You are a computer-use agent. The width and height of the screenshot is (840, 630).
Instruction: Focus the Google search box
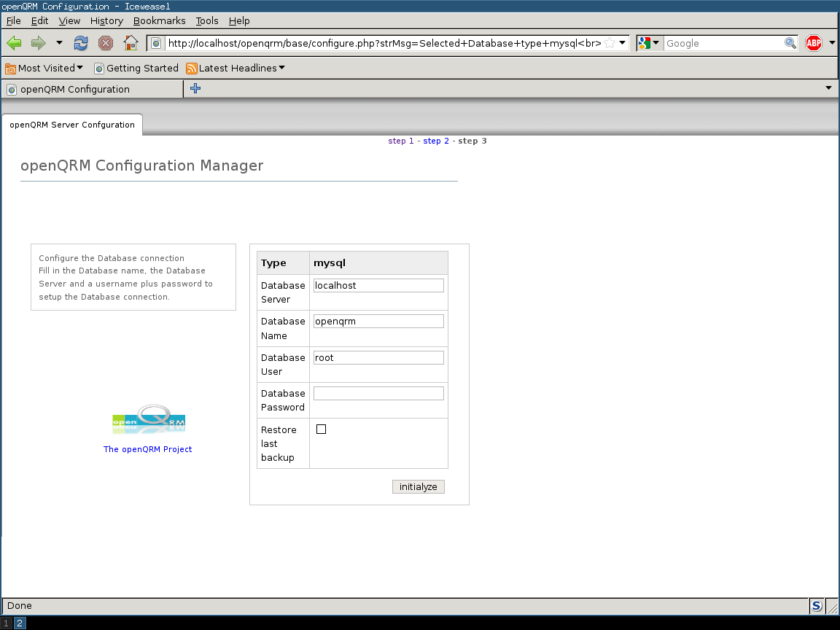[x=724, y=44]
